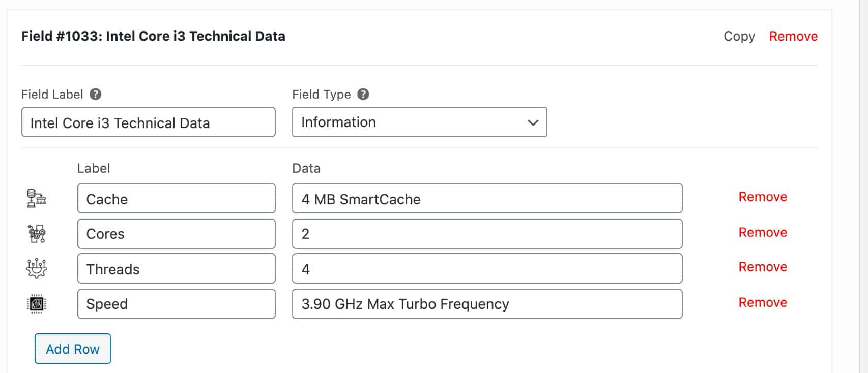The height and width of the screenshot is (373, 868).
Task: Click the Label column header
Action: [x=94, y=168]
